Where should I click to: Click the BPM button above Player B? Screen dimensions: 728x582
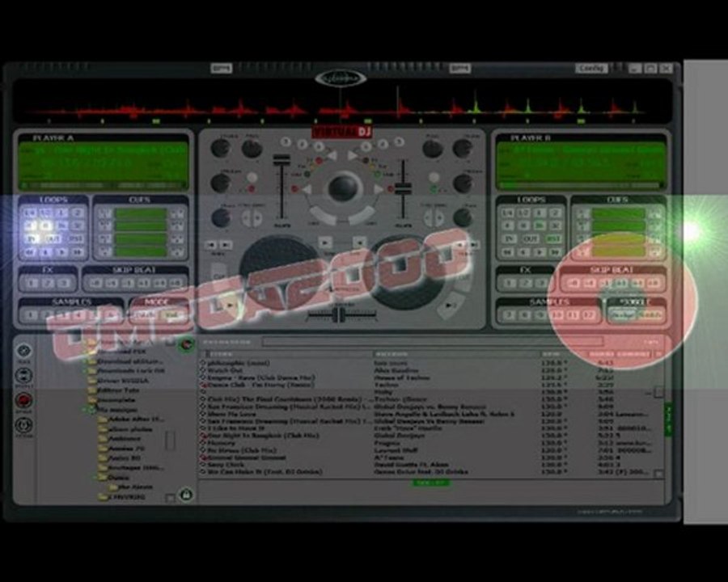pos(459,69)
